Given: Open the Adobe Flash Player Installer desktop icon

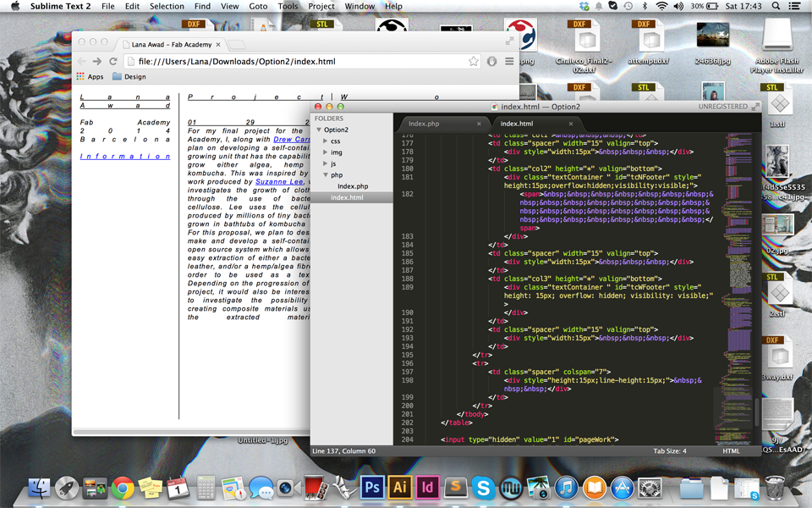Looking at the screenshot, I should [x=776, y=46].
